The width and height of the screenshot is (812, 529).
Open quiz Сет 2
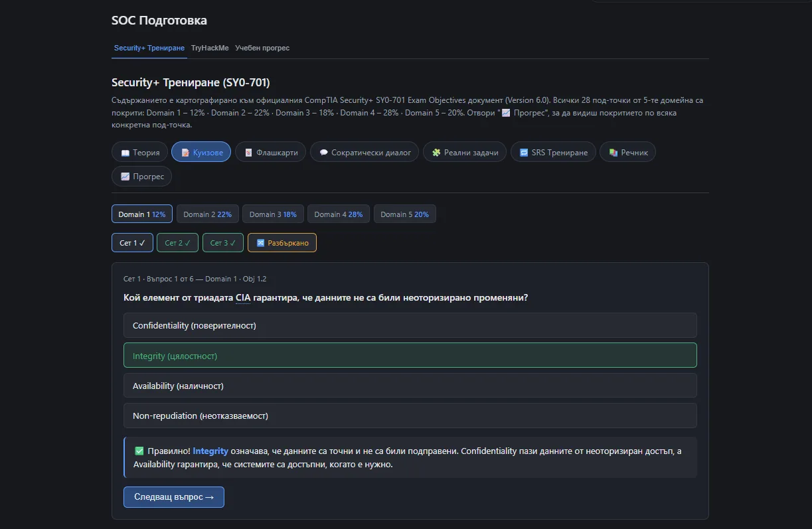tap(177, 243)
